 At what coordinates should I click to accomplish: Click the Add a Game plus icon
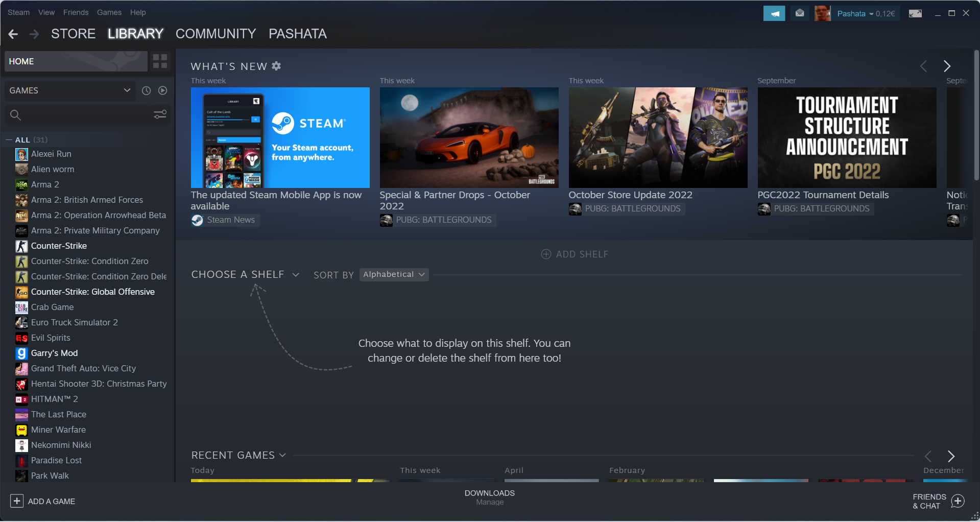pos(17,501)
